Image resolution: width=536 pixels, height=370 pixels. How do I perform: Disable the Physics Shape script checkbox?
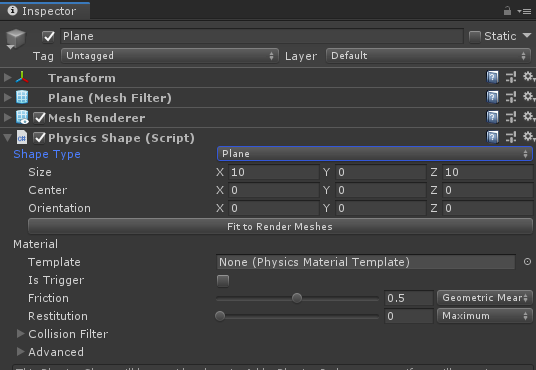coord(40,138)
